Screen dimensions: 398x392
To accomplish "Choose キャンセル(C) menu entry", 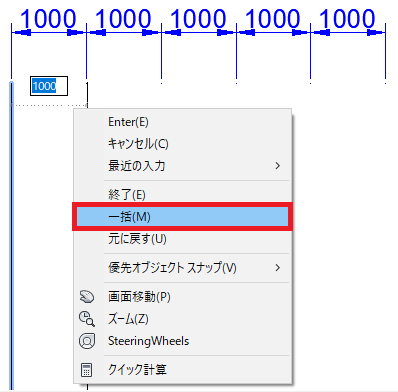I will click(138, 144).
